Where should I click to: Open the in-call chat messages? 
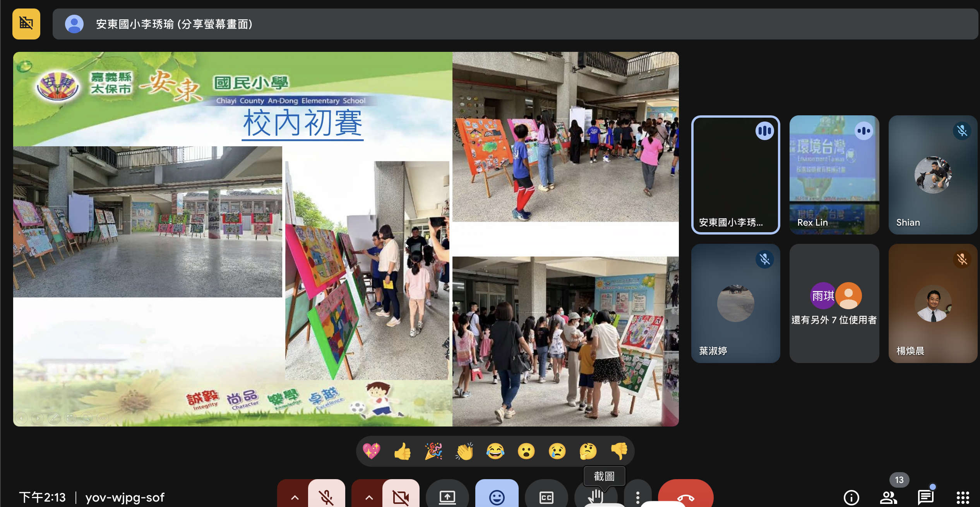pos(925,497)
